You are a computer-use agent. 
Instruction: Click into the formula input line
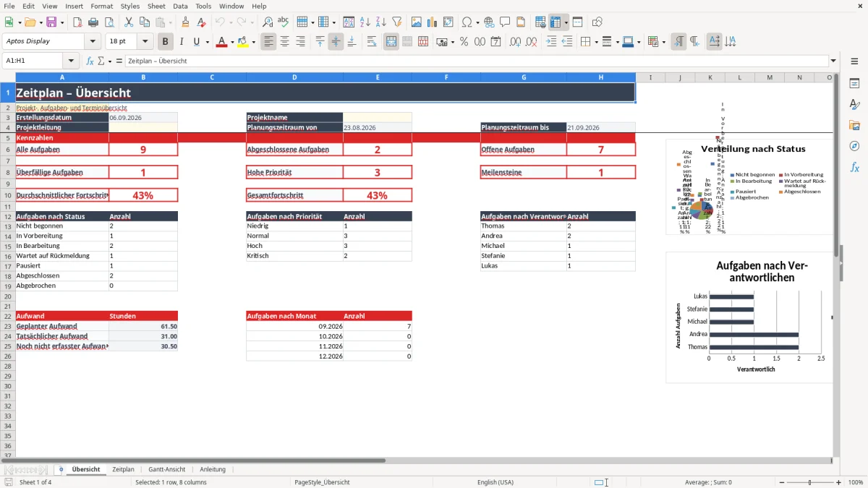click(476, 61)
